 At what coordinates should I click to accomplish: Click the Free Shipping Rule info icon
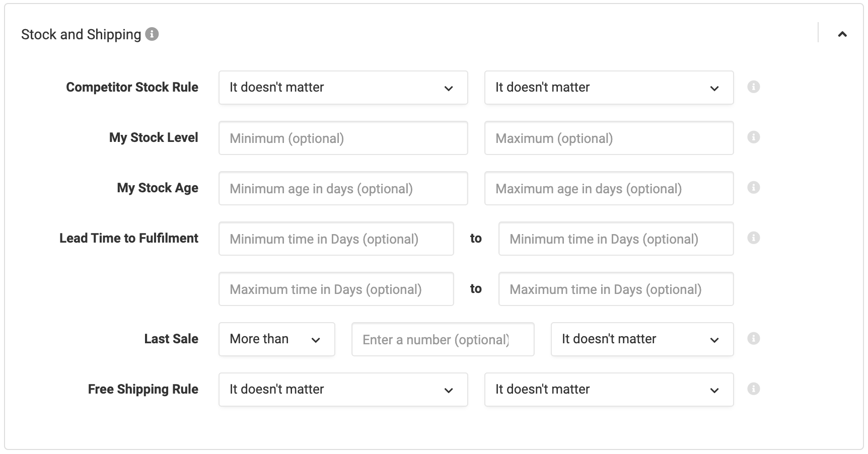point(753,389)
